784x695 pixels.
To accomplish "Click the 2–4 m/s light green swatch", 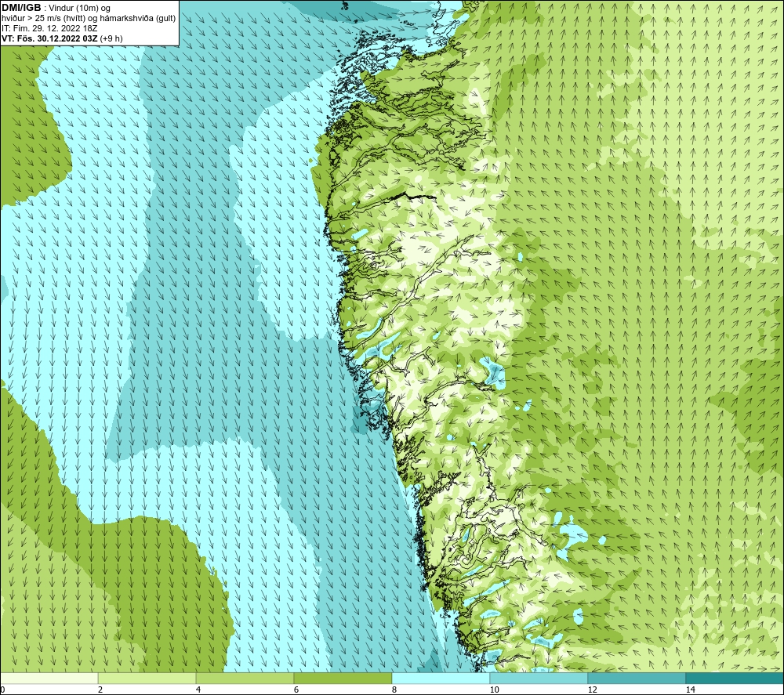I will coord(147,679).
